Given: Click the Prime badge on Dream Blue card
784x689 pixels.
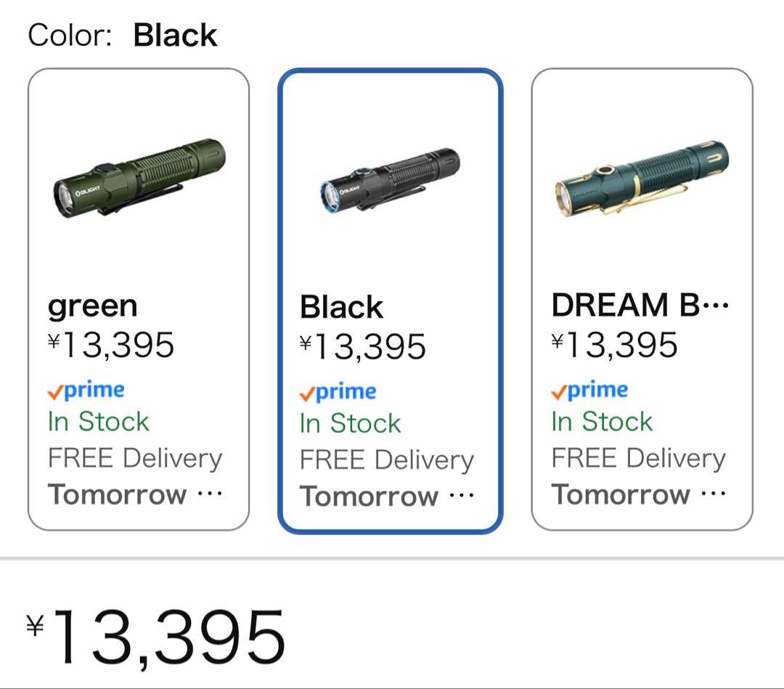Looking at the screenshot, I should (x=589, y=391).
